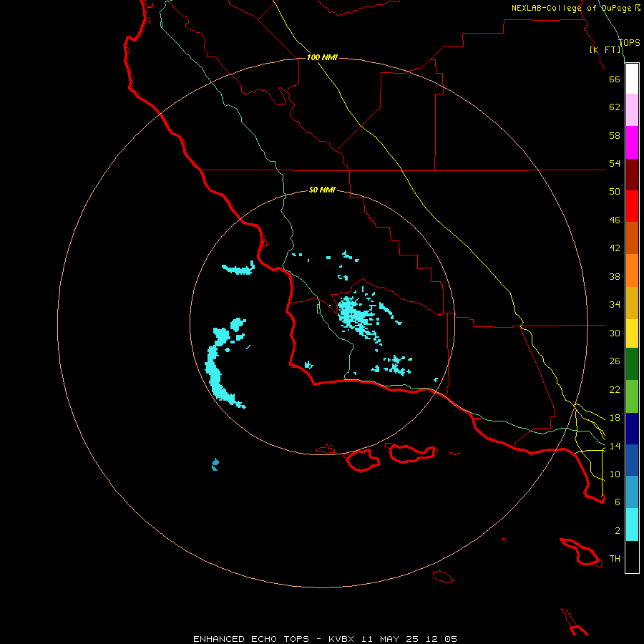Viewport: 644px width, 644px height.
Task: Click the black TH threshold legend swatch
Action: pos(632,557)
